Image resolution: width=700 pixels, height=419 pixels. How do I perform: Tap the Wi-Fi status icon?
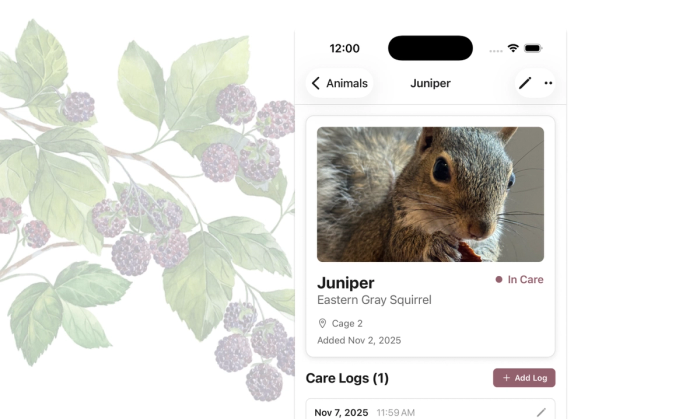coord(513,48)
